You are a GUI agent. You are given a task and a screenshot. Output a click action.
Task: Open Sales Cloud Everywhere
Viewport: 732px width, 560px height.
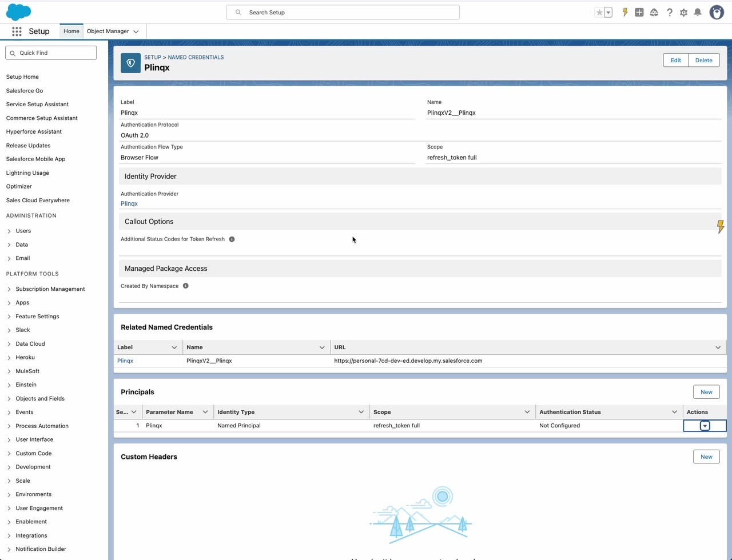coord(38,200)
